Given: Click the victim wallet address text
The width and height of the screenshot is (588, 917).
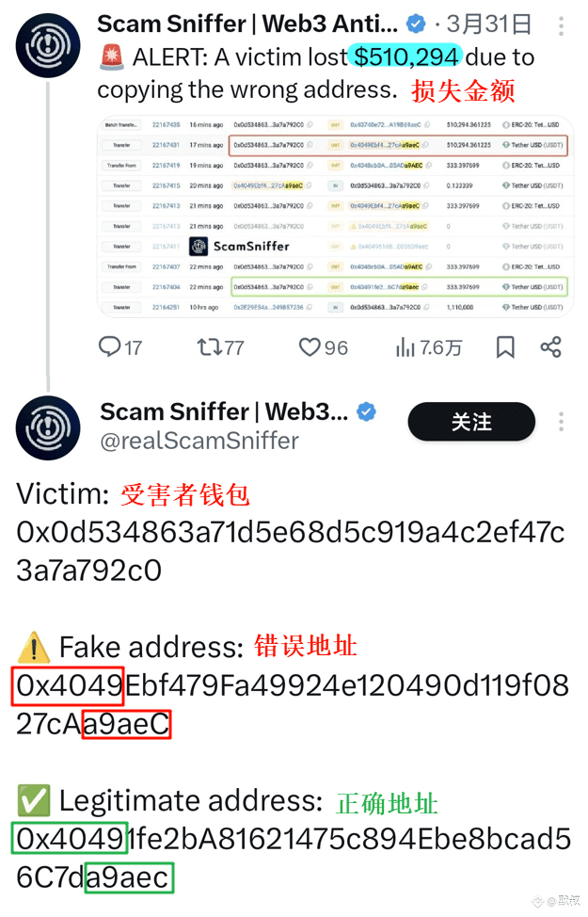Looking at the screenshot, I should (x=291, y=551).
